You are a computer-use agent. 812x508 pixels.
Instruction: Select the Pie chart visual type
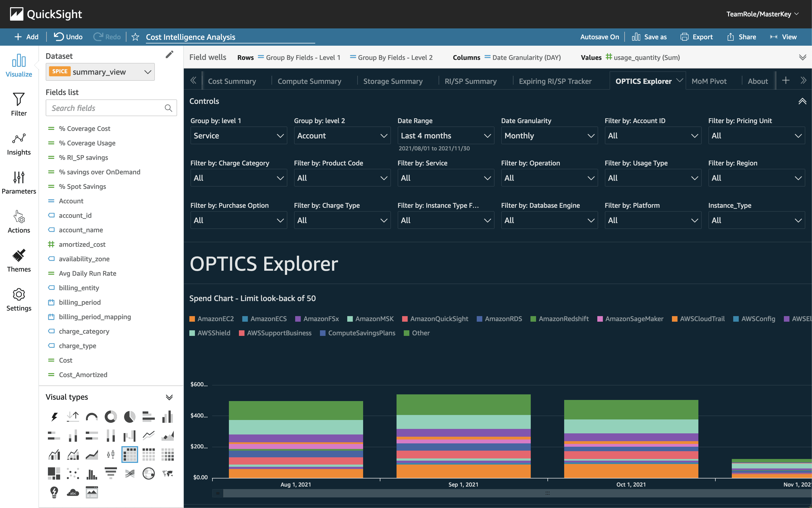[x=129, y=417]
